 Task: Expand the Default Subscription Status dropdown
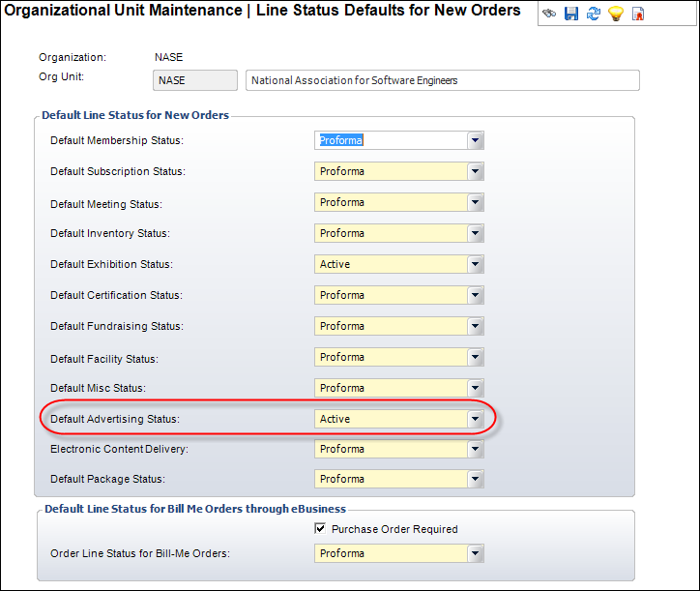476,171
